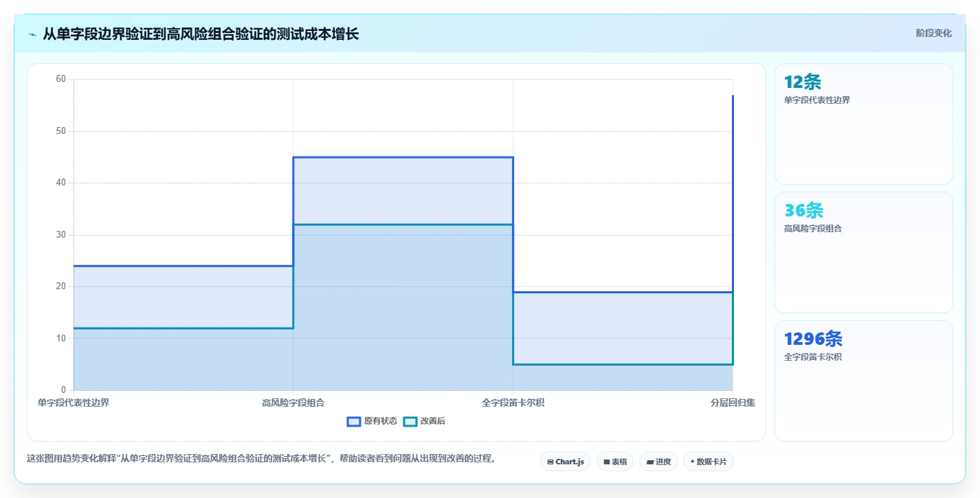This screenshot has height=498, width=980.
Task: Select the 表格 tag
Action: click(x=615, y=462)
